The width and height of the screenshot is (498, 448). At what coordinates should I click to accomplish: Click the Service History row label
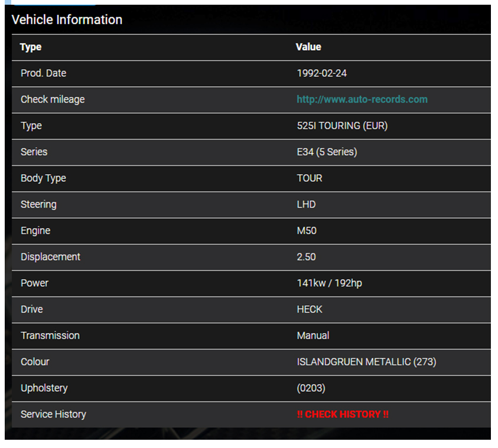coord(53,414)
